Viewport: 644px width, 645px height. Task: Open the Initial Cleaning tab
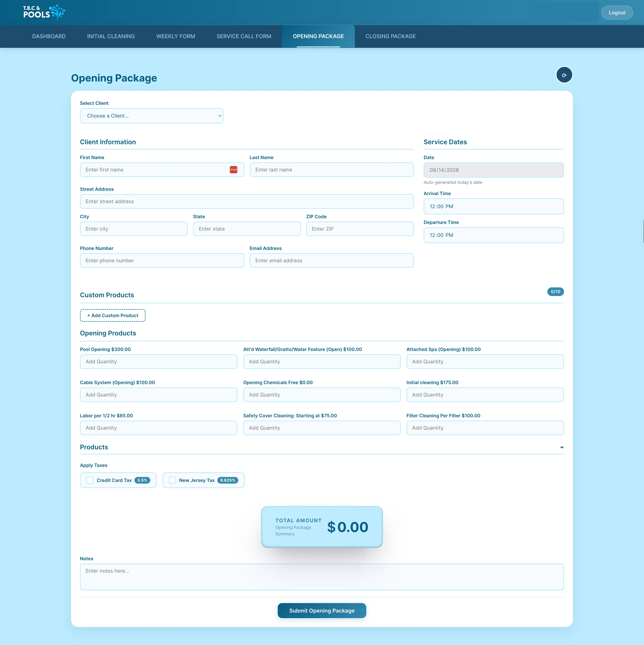point(111,36)
